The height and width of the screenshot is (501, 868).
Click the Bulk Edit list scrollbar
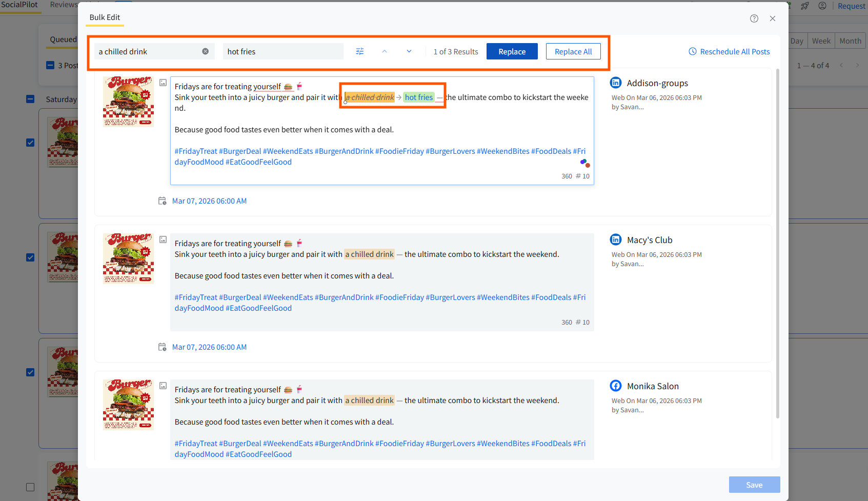pos(778,244)
